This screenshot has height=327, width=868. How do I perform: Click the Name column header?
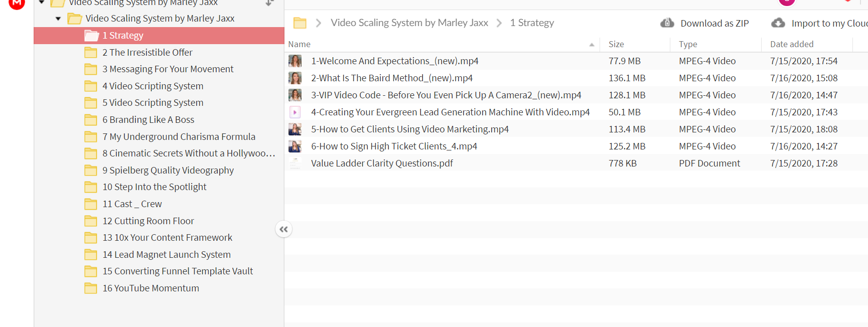(x=299, y=44)
